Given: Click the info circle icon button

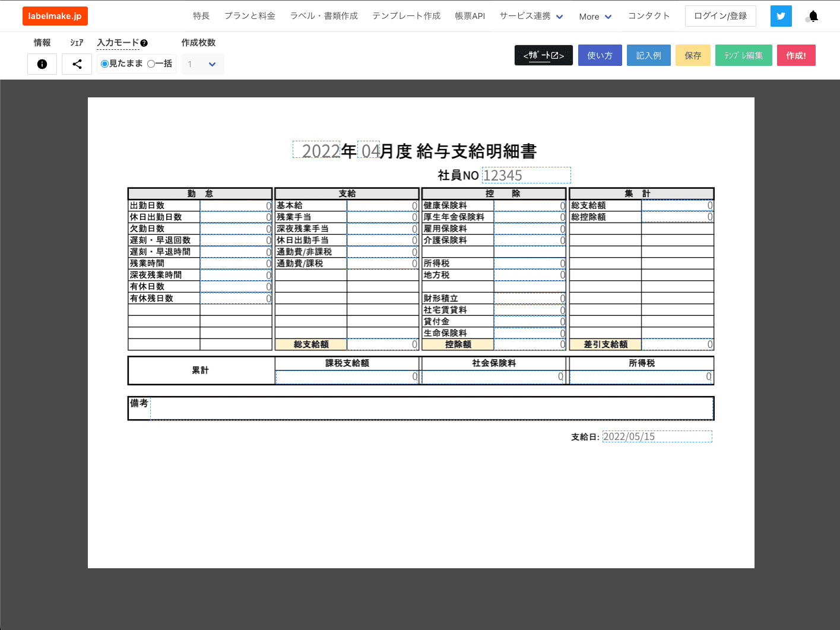Looking at the screenshot, I should coord(42,64).
